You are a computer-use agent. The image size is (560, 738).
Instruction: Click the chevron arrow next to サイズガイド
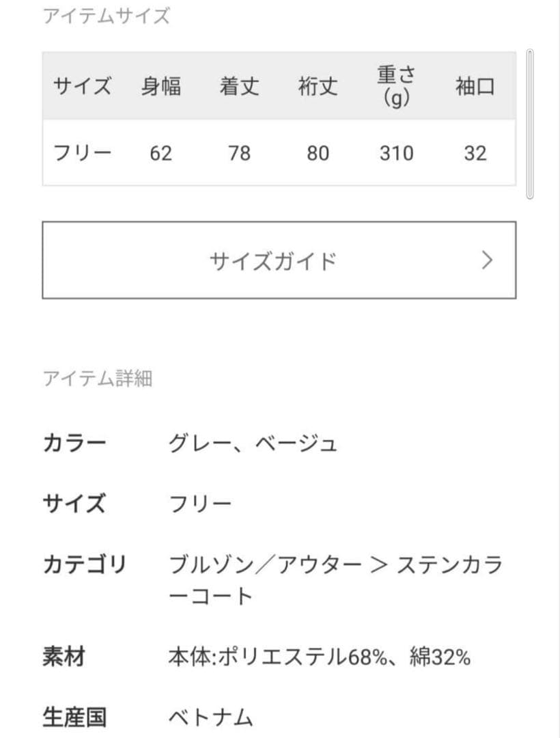pyautogui.click(x=487, y=259)
